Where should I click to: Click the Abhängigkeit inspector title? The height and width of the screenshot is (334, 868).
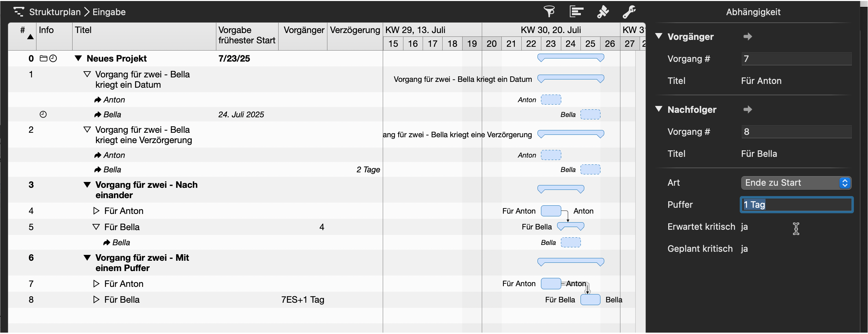753,12
